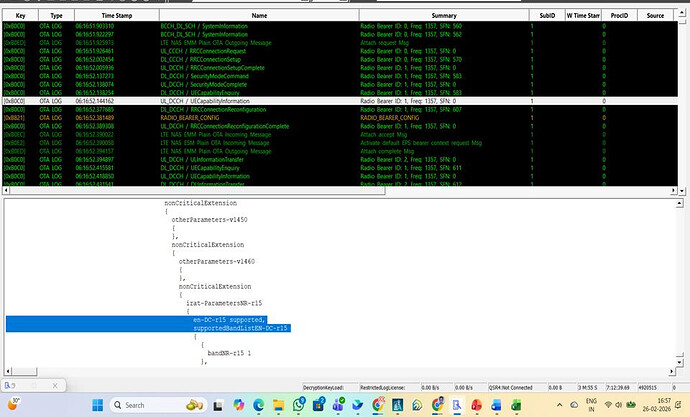Open the OneDrive cloud tray icon
The height and width of the screenshot is (417, 690).
[574, 405]
